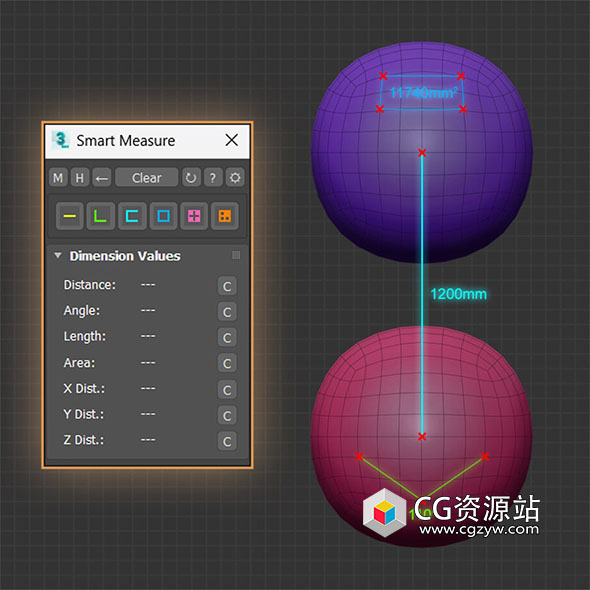Screen dimensions: 590x590
Task: Click the Distance: value field
Action: [x=148, y=285]
